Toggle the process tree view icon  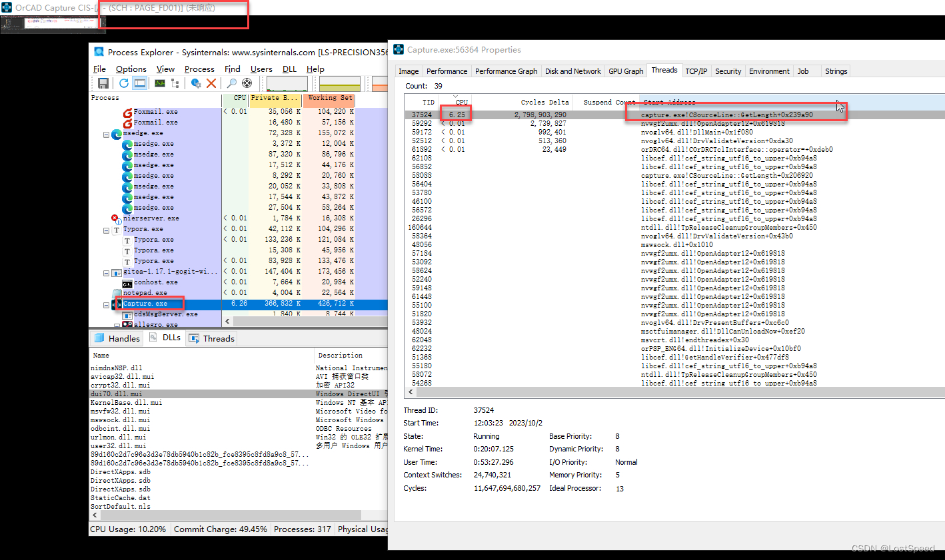(175, 83)
